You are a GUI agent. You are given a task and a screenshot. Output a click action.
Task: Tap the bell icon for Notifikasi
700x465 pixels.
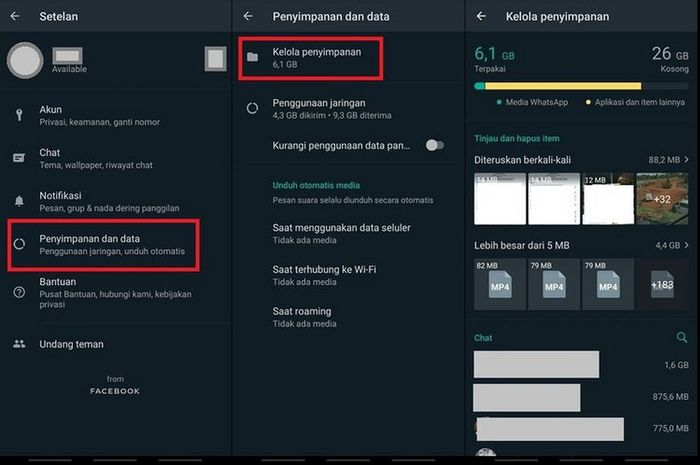19,201
